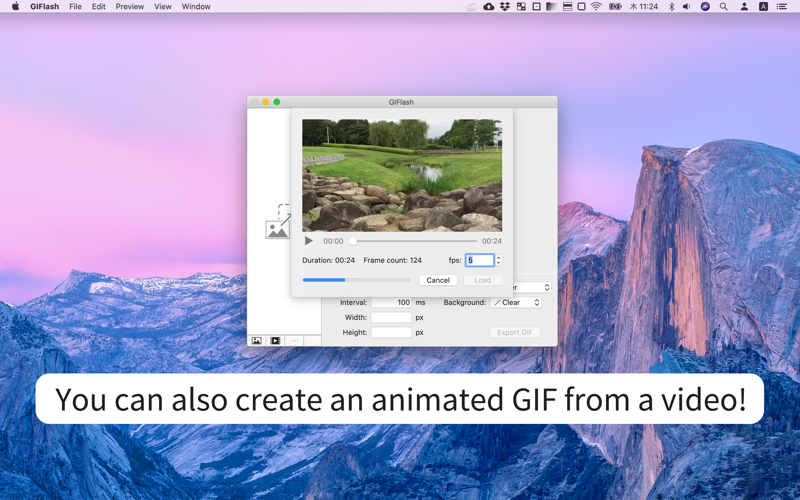Open Siri from the menu bar
The width and height of the screenshot is (800, 500).
click(x=705, y=7)
